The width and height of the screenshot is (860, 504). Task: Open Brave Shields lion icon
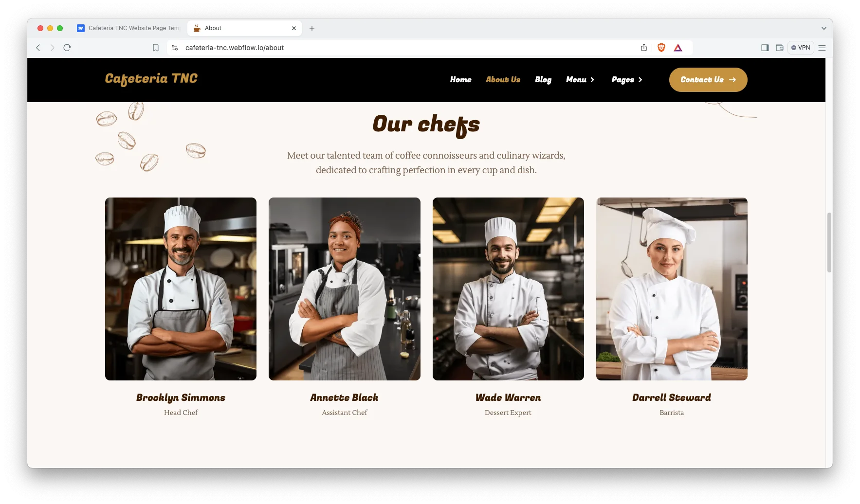[661, 48]
